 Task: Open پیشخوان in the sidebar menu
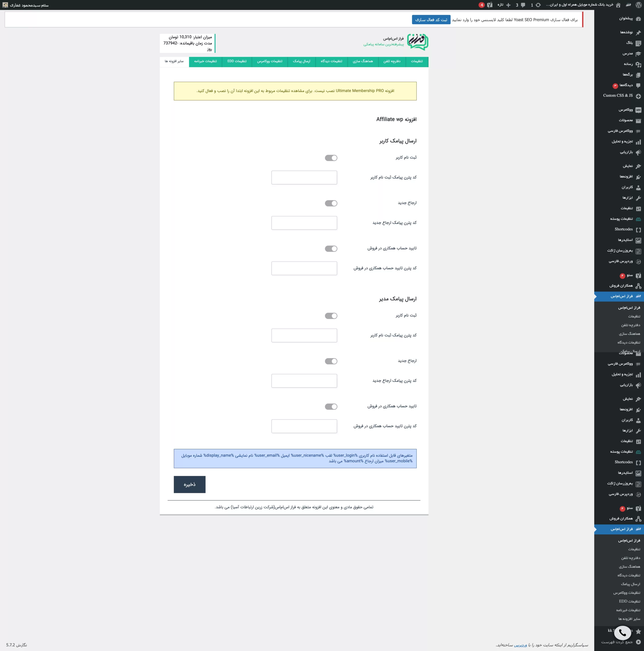(x=626, y=19)
